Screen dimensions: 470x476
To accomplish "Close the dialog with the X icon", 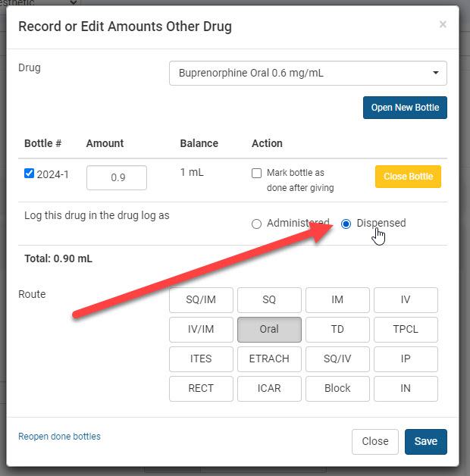I will pyautogui.click(x=443, y=24).
